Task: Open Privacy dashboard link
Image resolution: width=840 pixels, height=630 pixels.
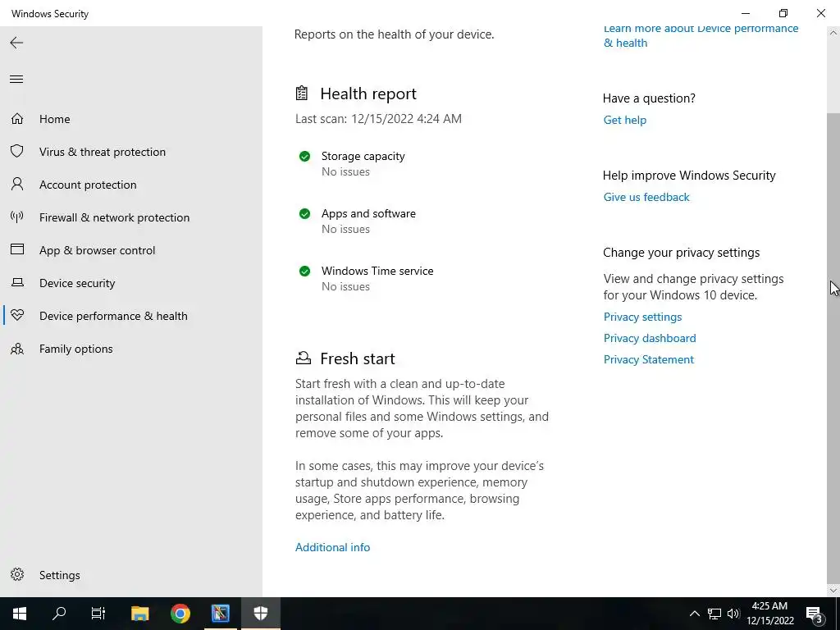Action: point(650,338)
